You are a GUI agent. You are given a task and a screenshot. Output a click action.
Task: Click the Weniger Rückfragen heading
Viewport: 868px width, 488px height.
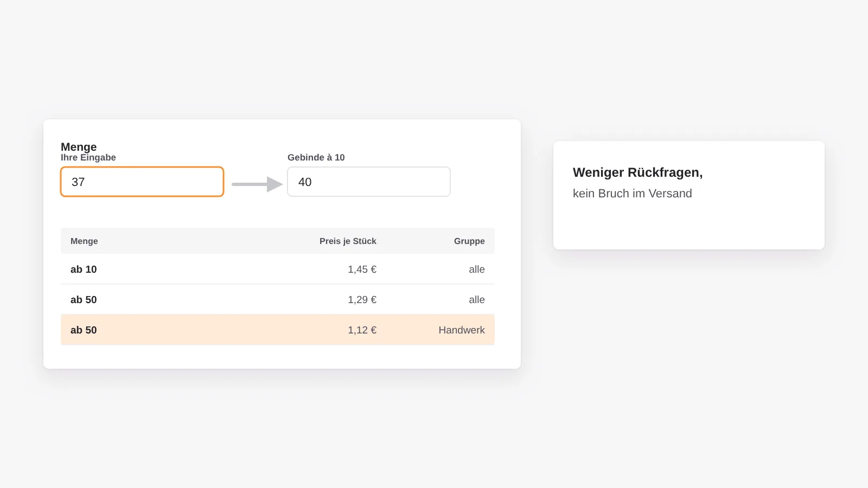637,172
